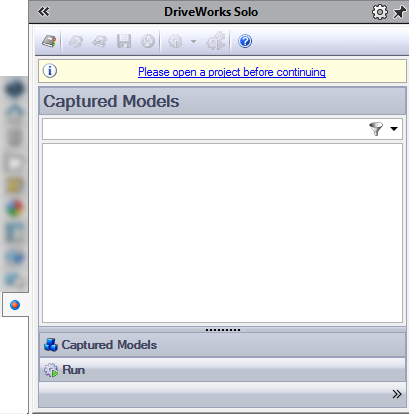Open filter dropdown arrow beside funnel
409x414 pixels.
[394, 129]
